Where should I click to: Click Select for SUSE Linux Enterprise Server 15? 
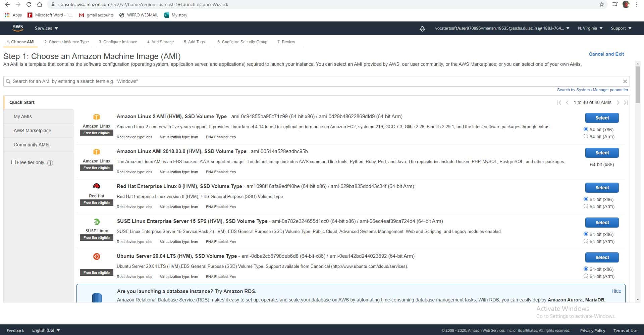(x=602, y=223)
